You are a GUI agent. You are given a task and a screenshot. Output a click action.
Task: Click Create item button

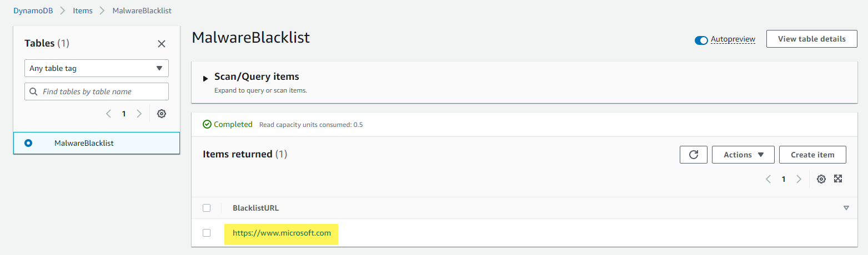coord(812,155)
